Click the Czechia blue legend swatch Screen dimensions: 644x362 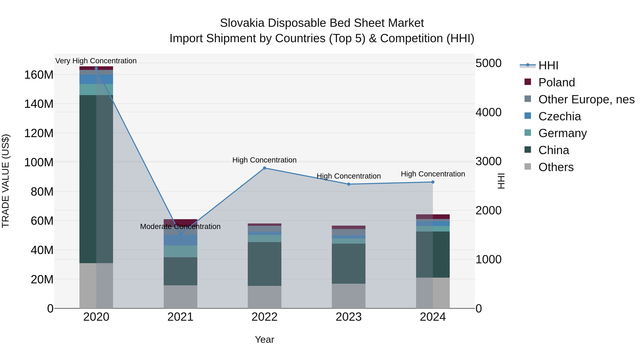[x=528, y=116]
